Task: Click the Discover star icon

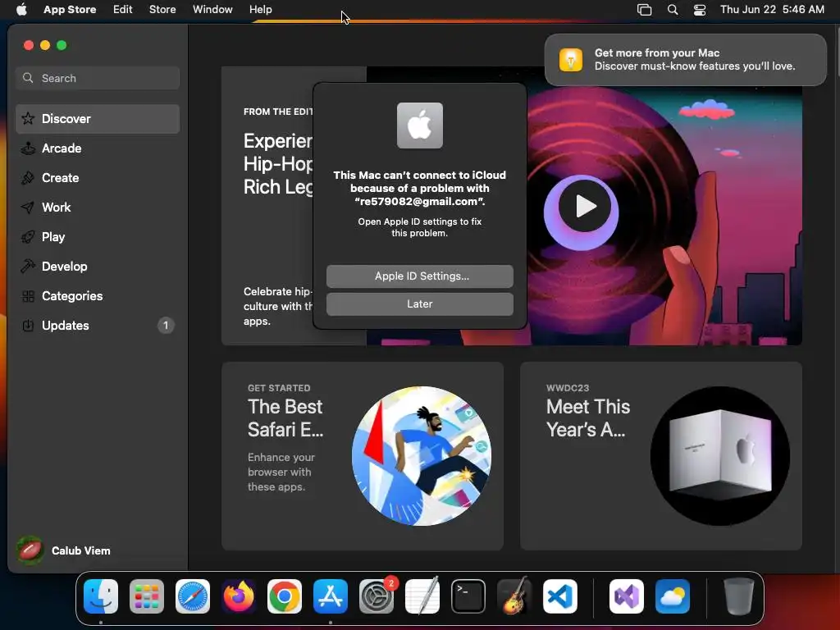Action: click(x=28, y=118)
